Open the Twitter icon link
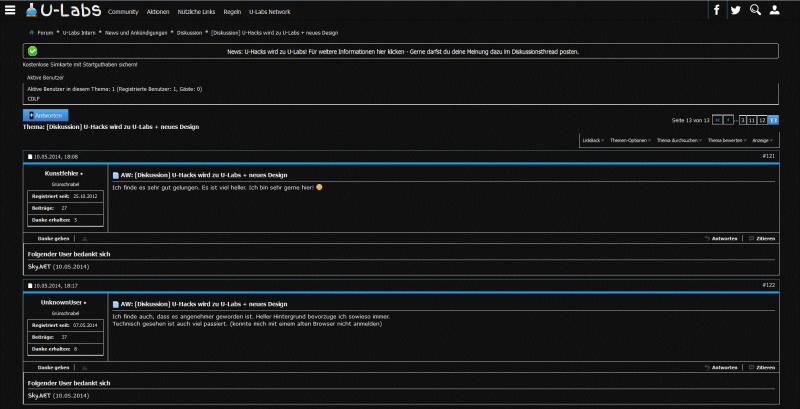800x409 pixels. pyautogui.click(x=736, y=10)
